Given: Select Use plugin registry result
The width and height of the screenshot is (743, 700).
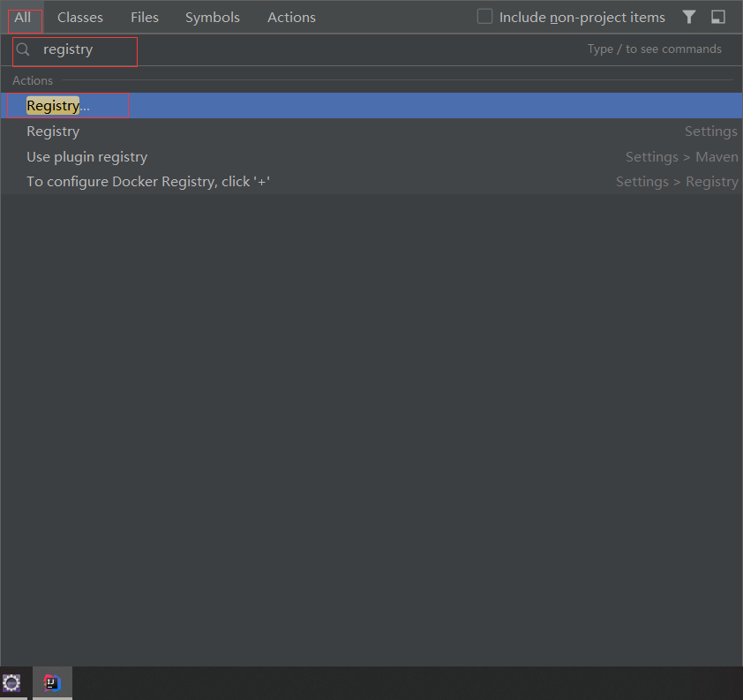Looking at the screenshot, I should pyautogui.click(x=371, y=157).
